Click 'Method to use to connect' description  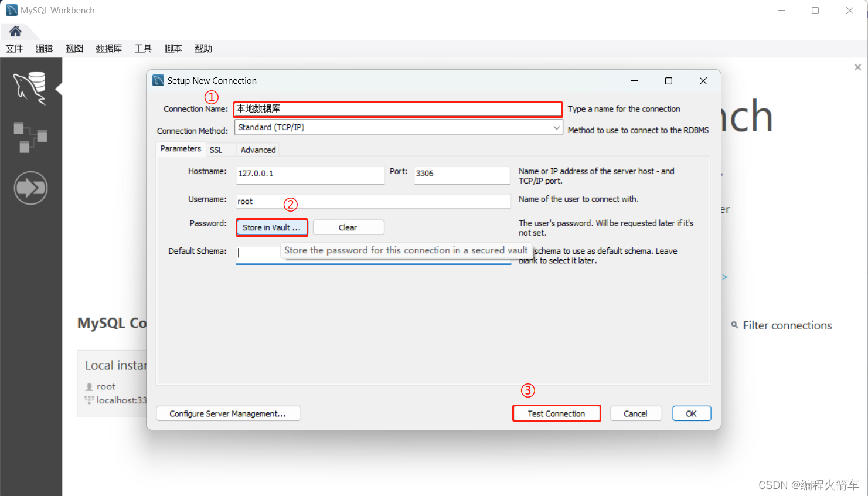tap(638, 130)
